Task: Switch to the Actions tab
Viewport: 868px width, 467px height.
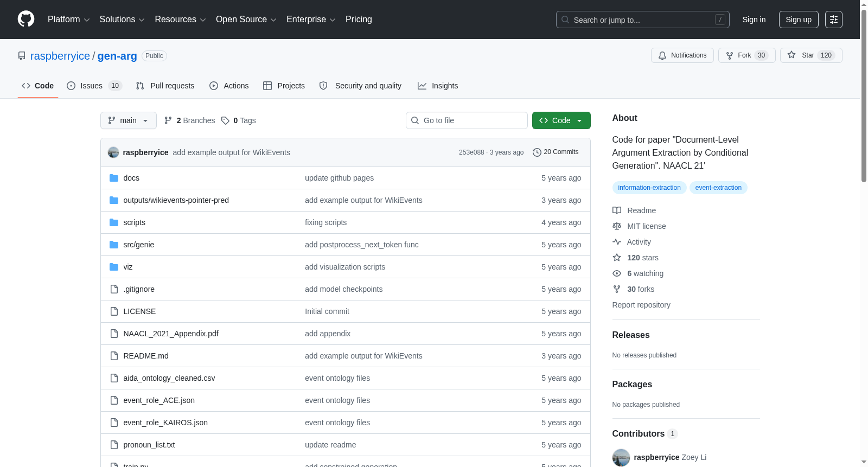Action: (229, 86)
